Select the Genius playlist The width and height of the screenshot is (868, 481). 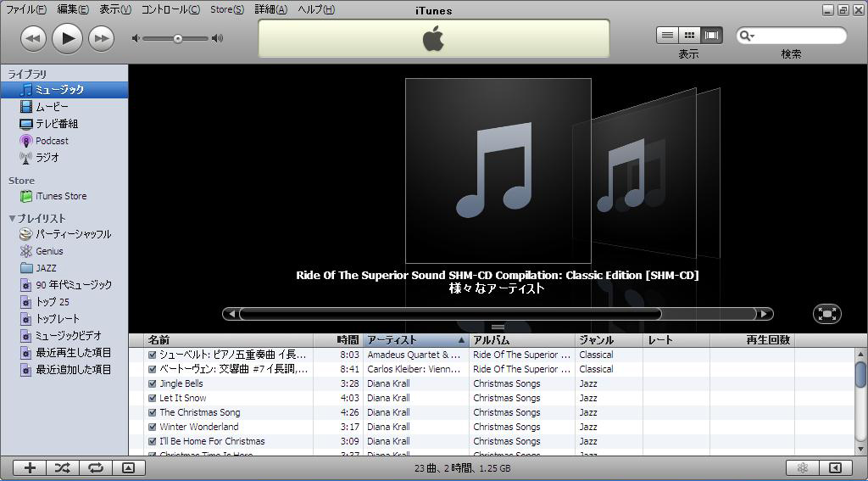pyautogui.click(x=64, y=251)
